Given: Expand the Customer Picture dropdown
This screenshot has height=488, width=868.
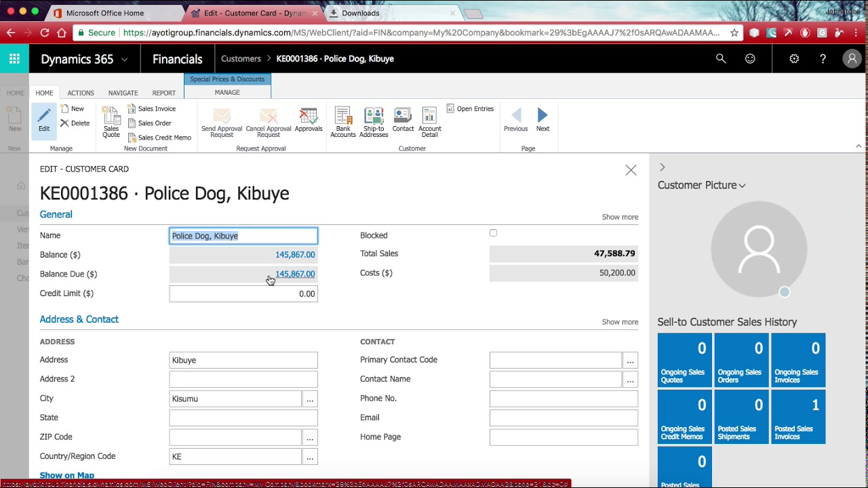Looking at the screenshot, I should click(742, 186).
